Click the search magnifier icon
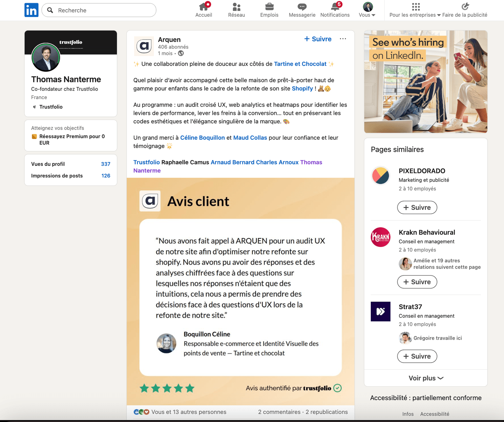The width and height of the screenshot is (504, 422). 50,10
